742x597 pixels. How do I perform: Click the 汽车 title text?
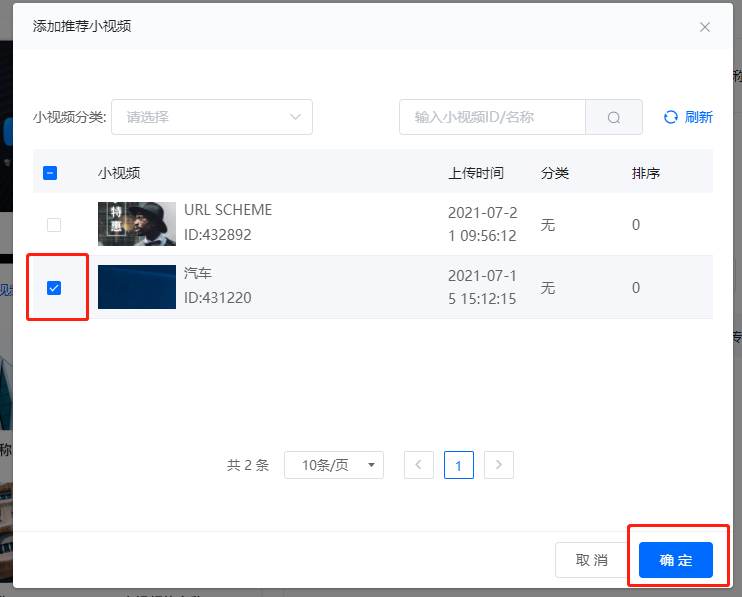(x=198, y=273)
